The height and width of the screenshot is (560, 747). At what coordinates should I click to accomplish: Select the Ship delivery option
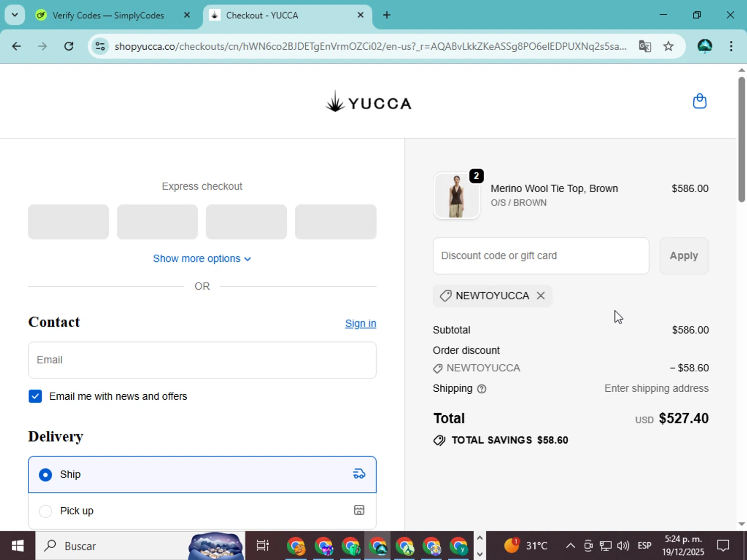click(202, 474)
